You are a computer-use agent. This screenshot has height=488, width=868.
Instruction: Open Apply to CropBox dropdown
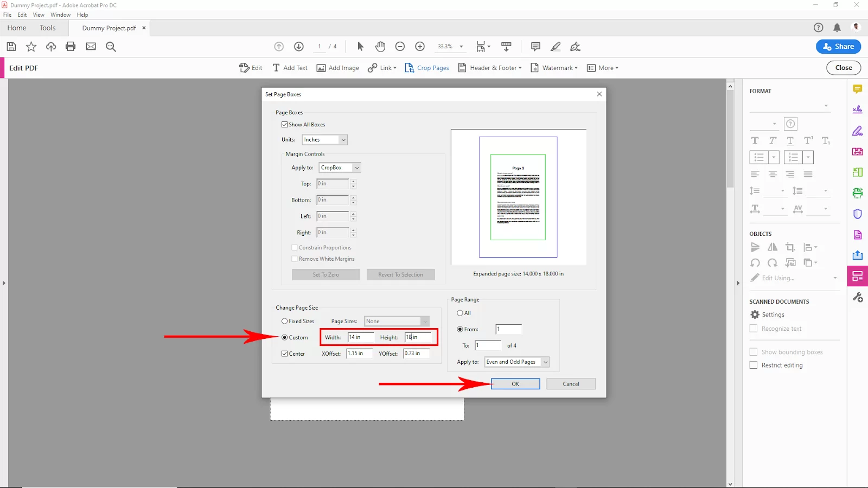pos(340,168)
